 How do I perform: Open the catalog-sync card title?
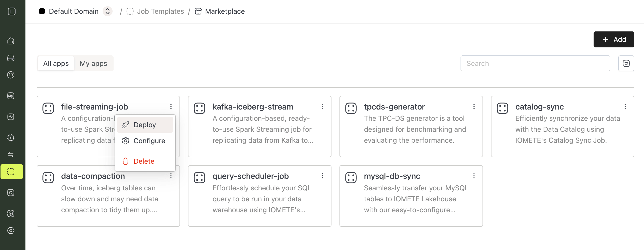(x=539, y=107)
